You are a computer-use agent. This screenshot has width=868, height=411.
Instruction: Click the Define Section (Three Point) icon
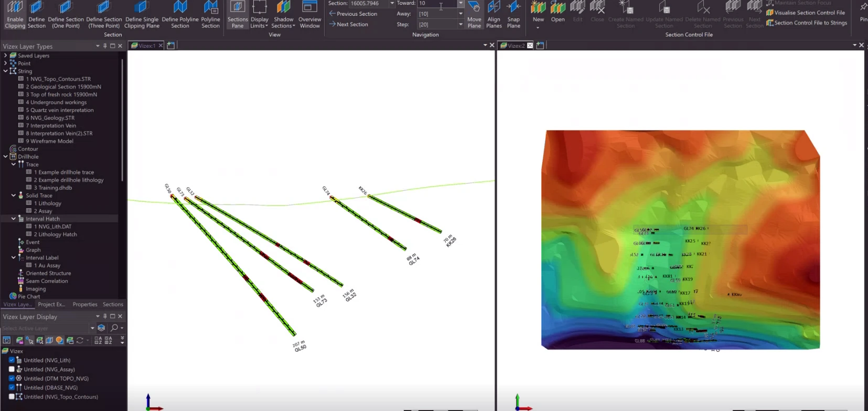pyautogui.click(x=104, y=15)
